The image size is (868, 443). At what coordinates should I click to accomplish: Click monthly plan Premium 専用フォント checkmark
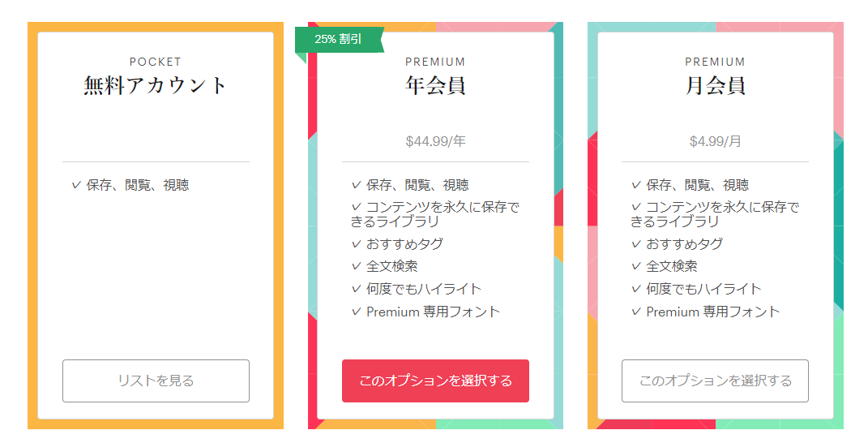click(x=635, y=312)
